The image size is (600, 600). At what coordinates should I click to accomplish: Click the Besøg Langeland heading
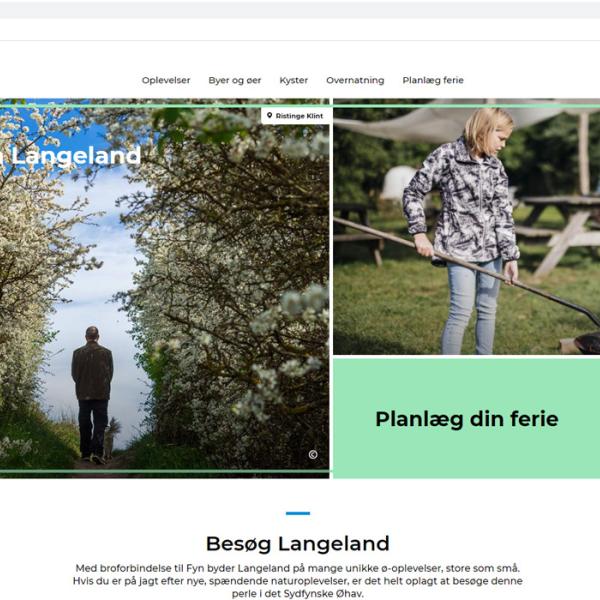pyautogui.click(x=298, y=543)
